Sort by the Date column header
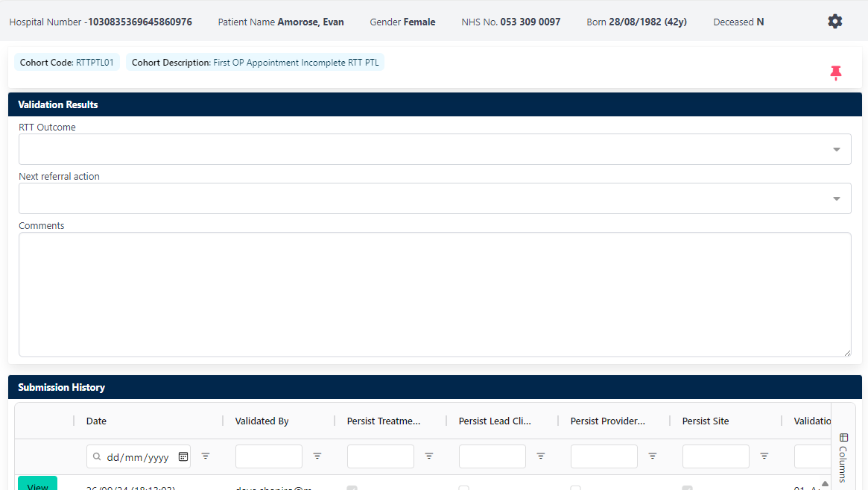Image resolution: width=868 pixels, height=490 pixels. point(97,421)
